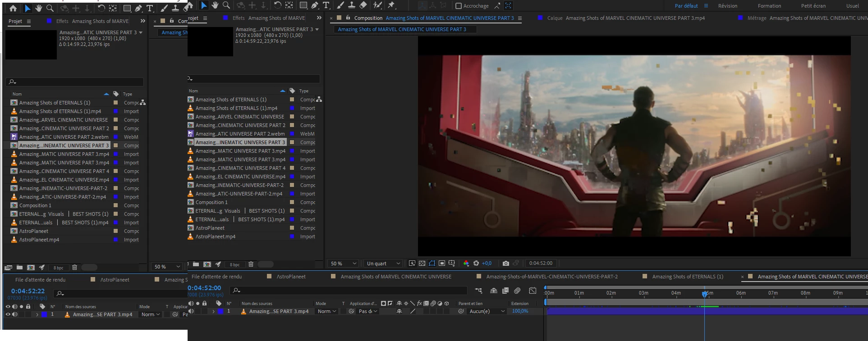The height and width of the screenshot is (341, 868).
Task: Select the Puppet Pin tool in right toolbar
Action: pos(391,5)
